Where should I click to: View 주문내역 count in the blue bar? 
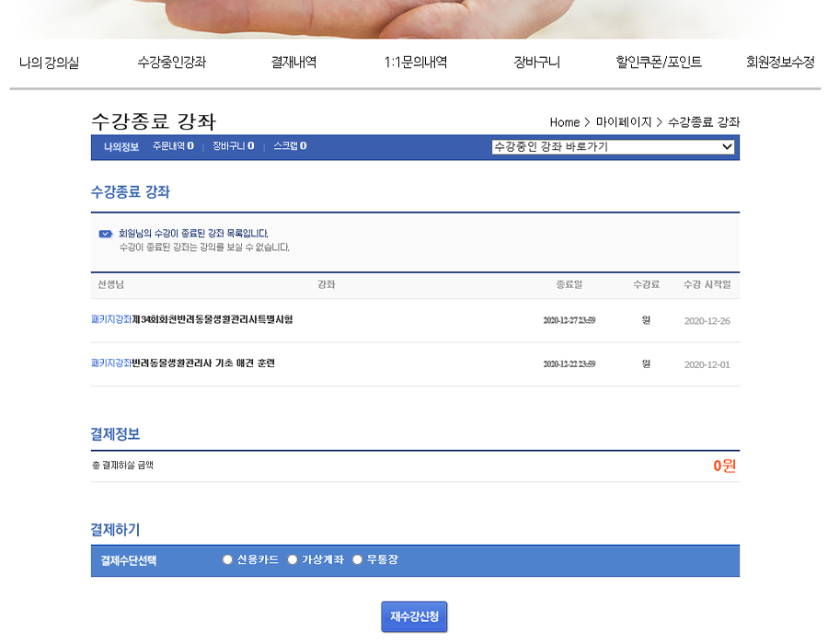(x=173, y=146)
